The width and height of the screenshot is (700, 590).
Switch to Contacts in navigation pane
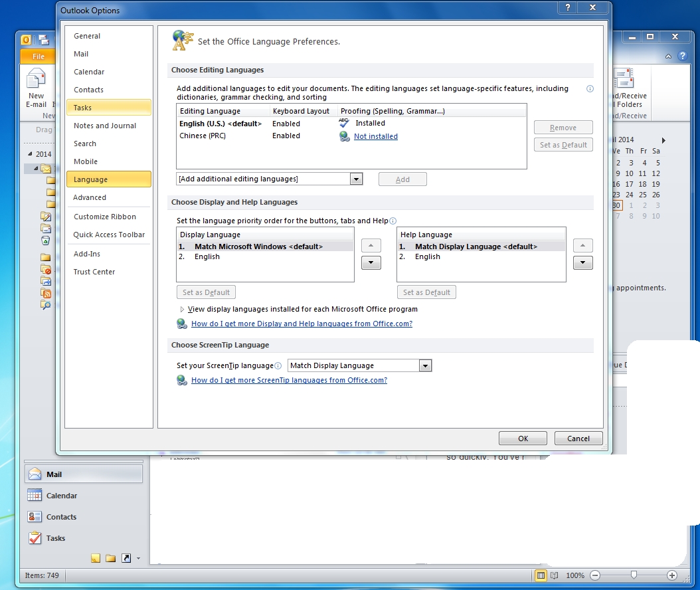[x=84, y=517]
